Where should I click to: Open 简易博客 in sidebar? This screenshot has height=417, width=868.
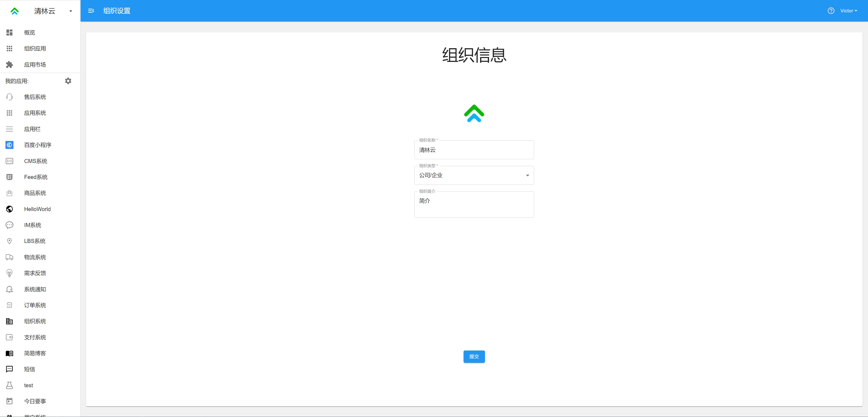click(x=40, y=353)
